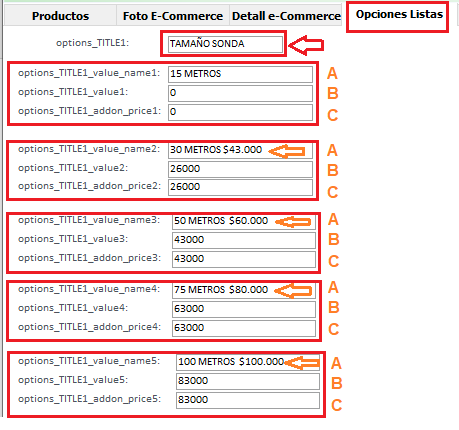The image size is (459, 430).
Task: Switch to the Productos tab
Action: tap(60, 16)
